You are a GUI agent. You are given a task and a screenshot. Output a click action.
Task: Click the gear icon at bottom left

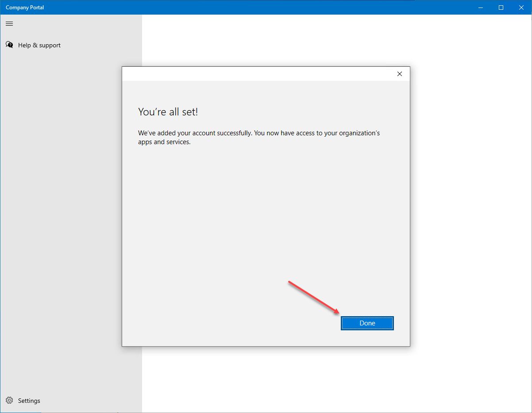9,400
